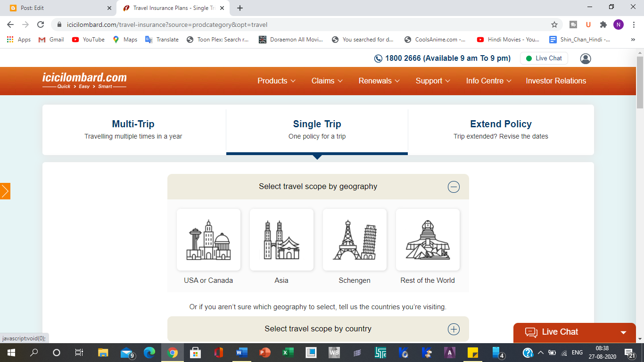The image size is (644, 362).
Task: Open the Products dropdown menu
Action: click(x=276, y=81)
